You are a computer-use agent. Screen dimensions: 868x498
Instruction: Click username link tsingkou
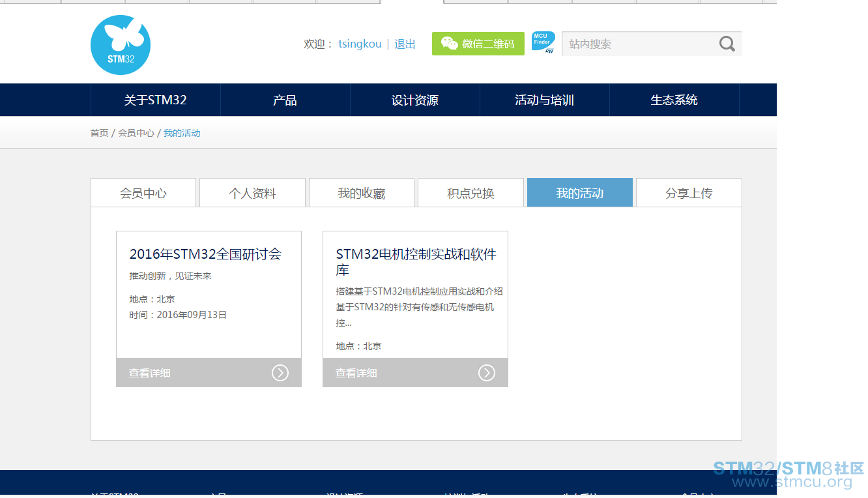coord(360,44)
